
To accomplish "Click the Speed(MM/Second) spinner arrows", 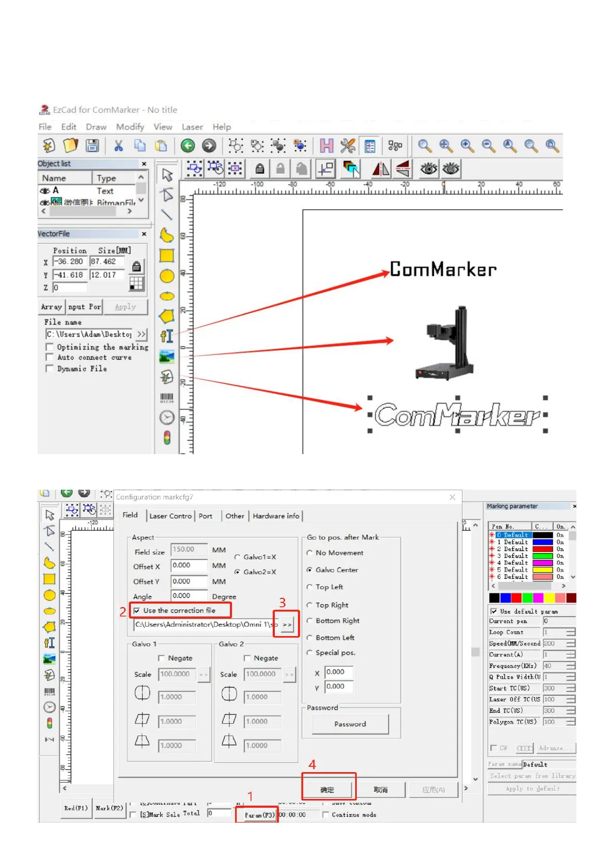I will (x=571, y=644).
